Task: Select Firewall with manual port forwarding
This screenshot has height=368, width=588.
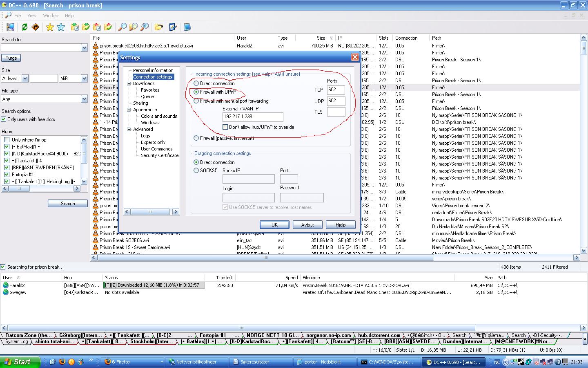Action: [196, 101]
